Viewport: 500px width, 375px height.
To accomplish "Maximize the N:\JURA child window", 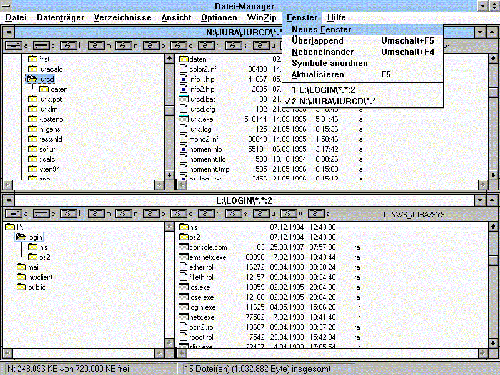I will pos(492,32).
